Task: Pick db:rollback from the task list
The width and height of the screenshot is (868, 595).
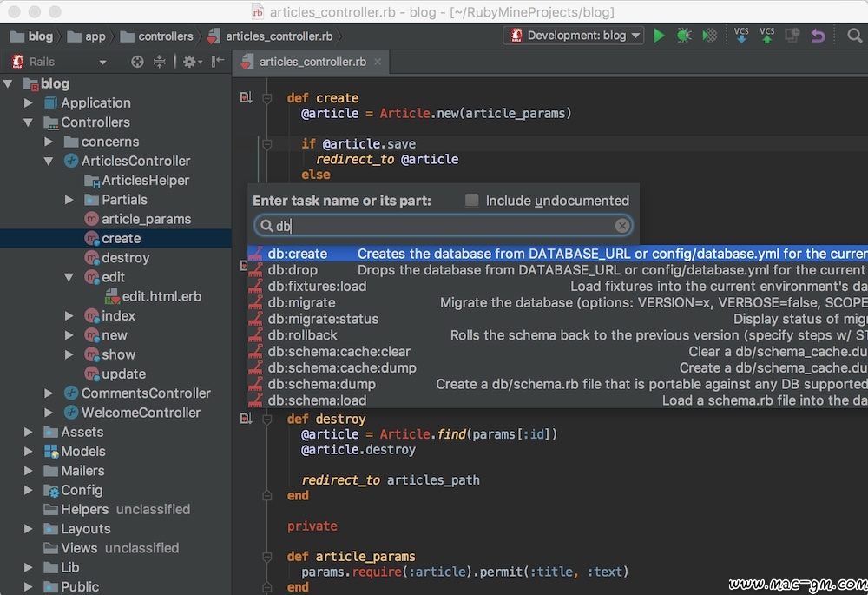Action: pyautogui.click(x=557, y=335)
